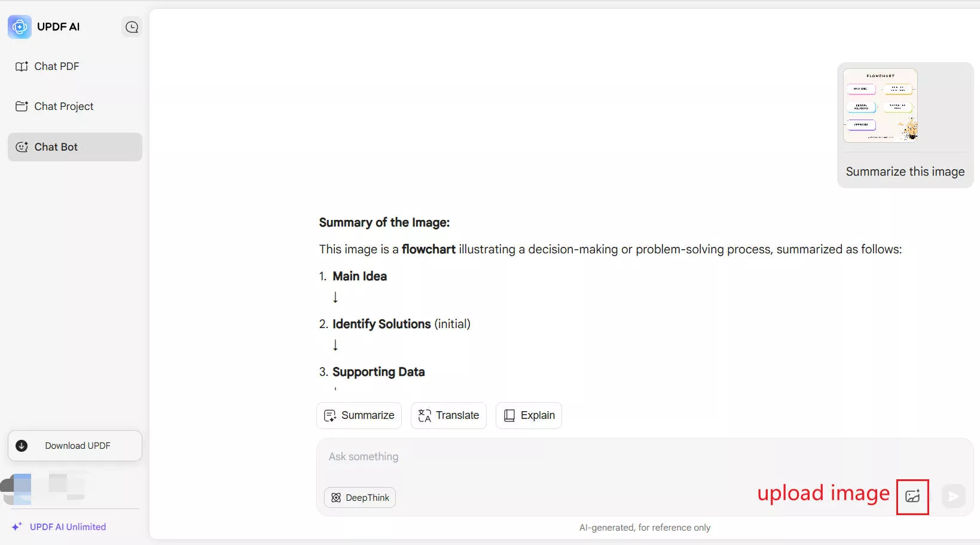The image size is (980, 545).
Task: Open the UPDF AI Unlimited link
Action: tap(68, 526)
